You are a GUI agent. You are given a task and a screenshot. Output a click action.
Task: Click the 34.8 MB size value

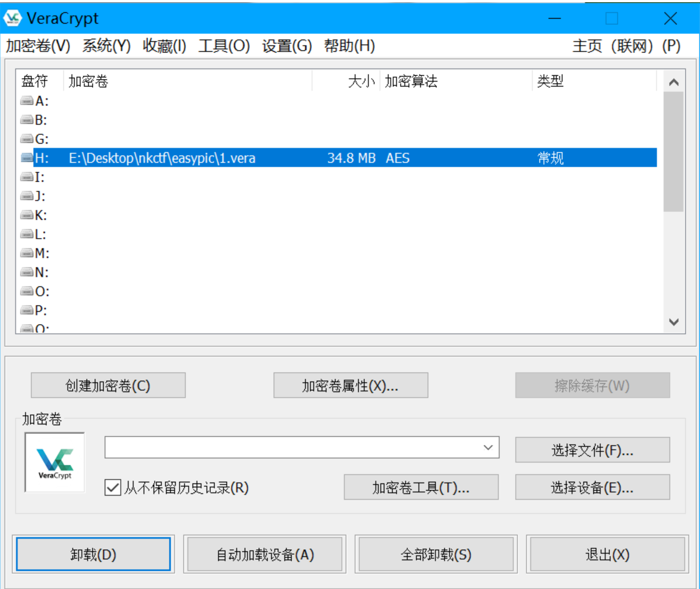(352, 158)
